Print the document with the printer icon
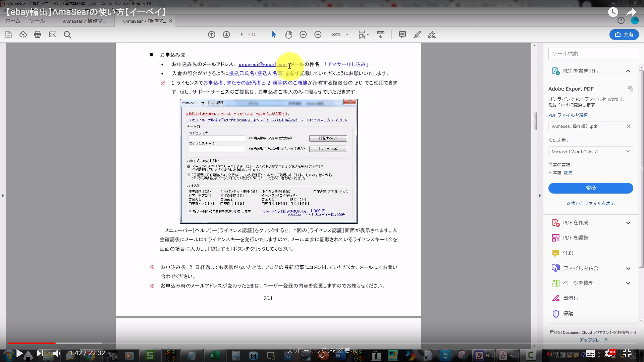 click(x=38, y=35)
